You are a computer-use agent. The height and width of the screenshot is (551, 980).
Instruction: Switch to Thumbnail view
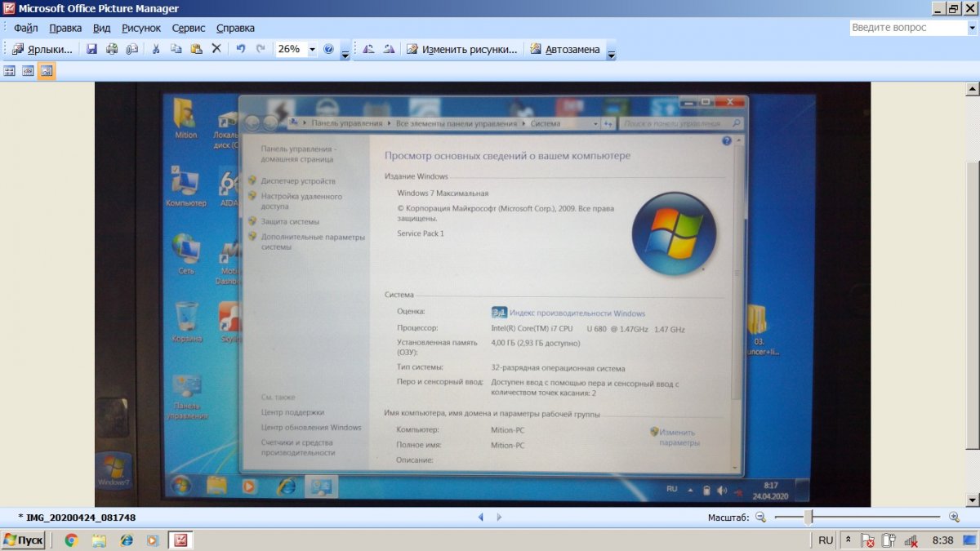coord(10,71)
